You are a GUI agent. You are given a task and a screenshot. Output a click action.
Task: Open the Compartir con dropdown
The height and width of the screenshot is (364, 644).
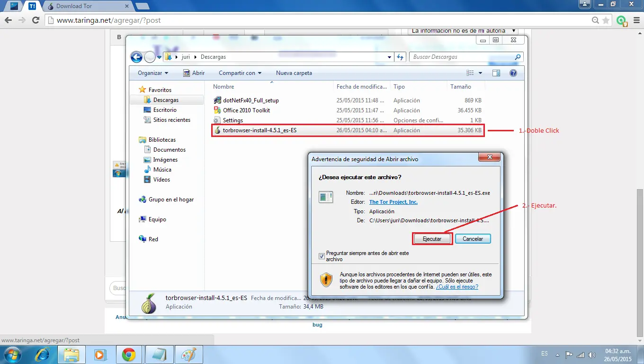pyautogui.click(x=240, y=73)
